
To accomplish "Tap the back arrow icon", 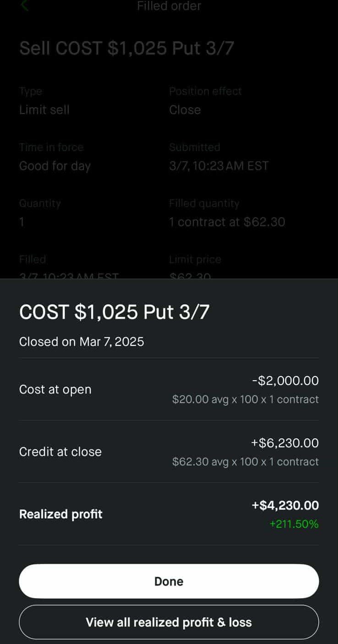I will tap(25, 6).
